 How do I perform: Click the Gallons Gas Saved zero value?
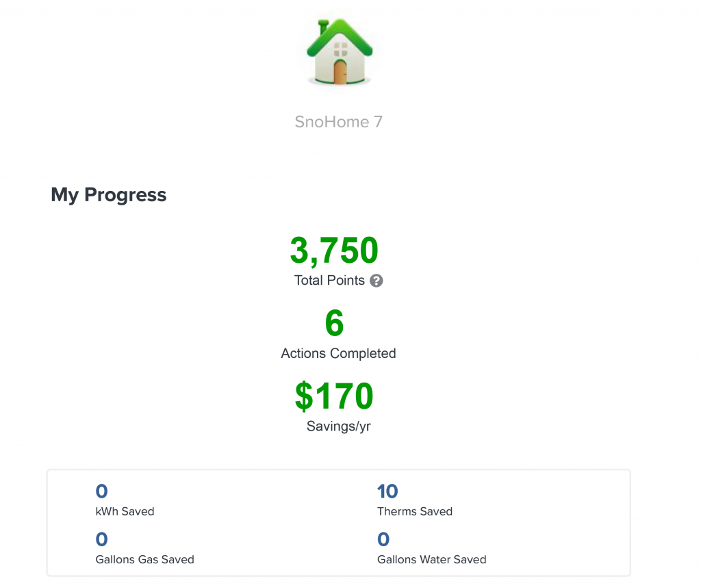click(101, 539)
